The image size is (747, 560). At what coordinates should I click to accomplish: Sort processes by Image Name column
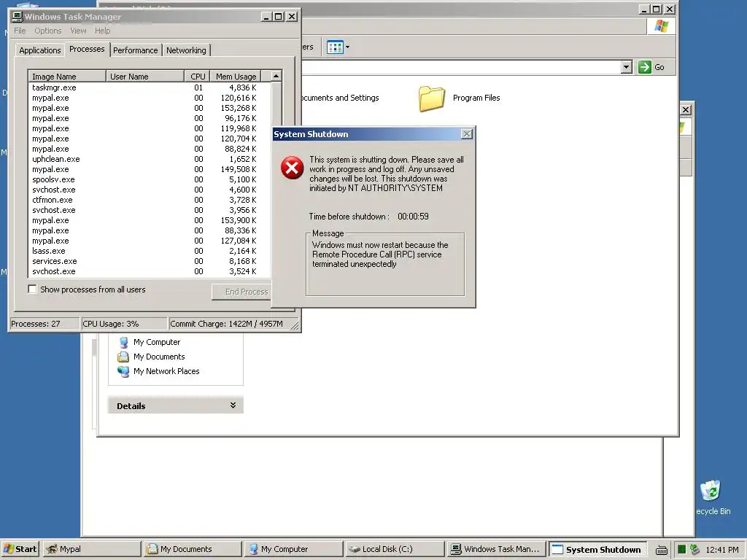tap(67, 77)
